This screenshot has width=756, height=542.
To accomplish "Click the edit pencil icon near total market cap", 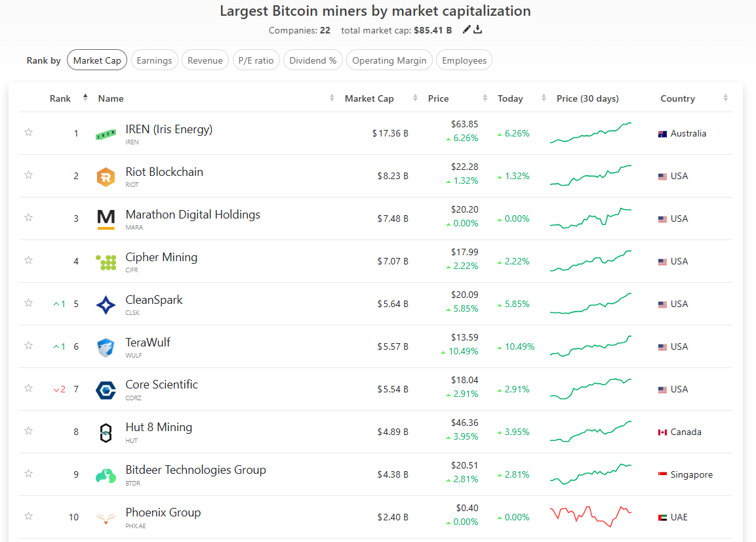I will click(466, 30).
